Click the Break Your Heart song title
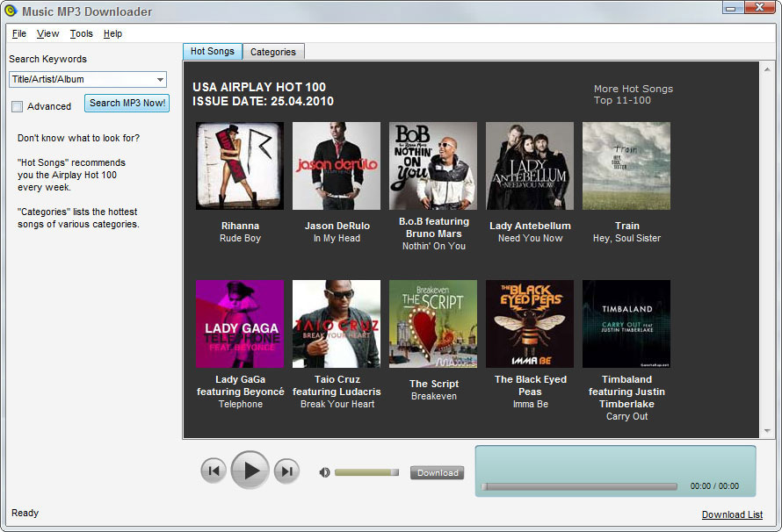The image size is (782, 532). (337, 404)
